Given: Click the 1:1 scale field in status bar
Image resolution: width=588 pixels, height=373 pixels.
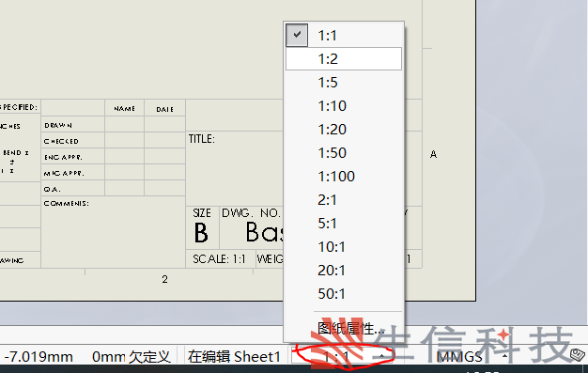Looking at the screenshot, I should tap(342, 356).
